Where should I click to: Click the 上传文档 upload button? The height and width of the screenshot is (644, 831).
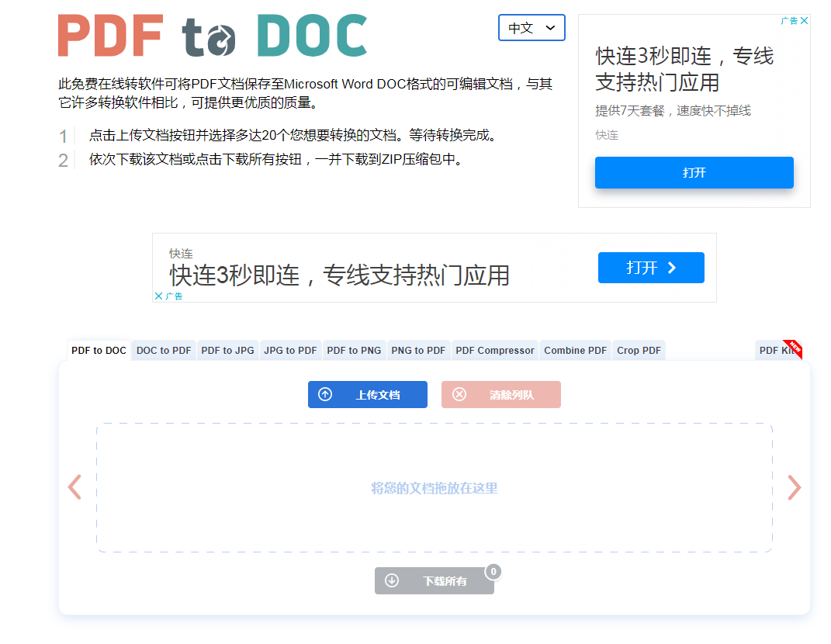(x=368, y=394)
